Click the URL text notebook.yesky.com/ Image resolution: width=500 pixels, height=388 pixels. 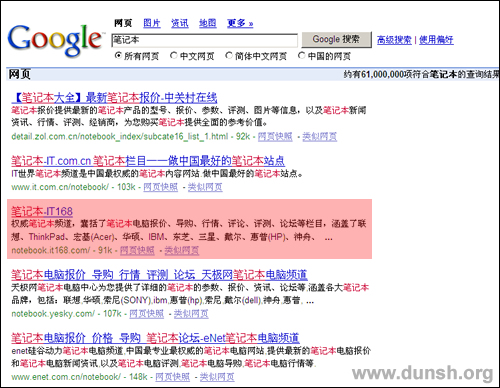(x=53, y=314)
